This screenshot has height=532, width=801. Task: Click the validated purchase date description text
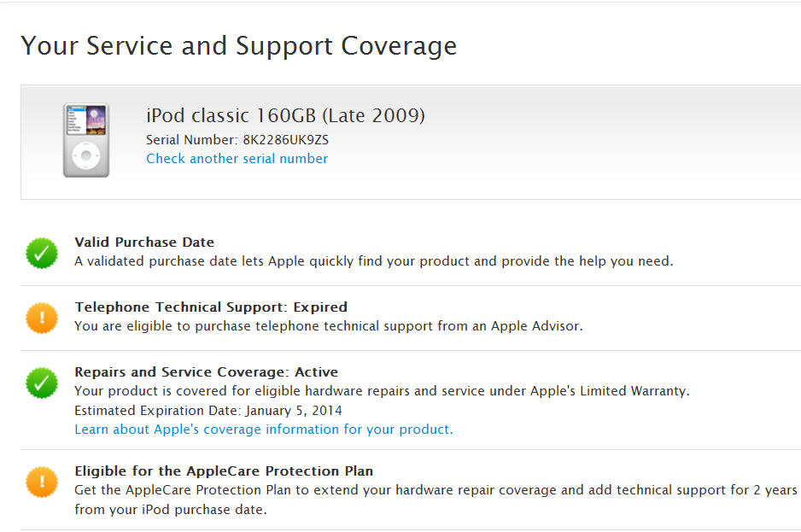(373, 261)
